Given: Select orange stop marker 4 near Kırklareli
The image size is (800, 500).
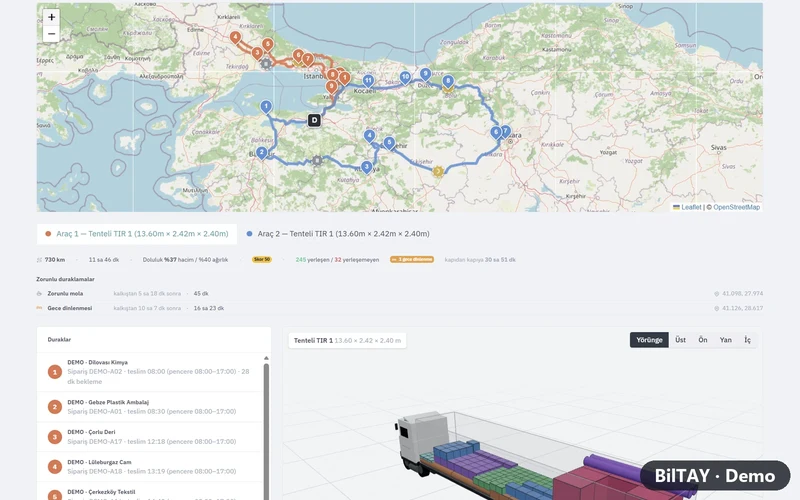Looking at the screenshot, I should click(235, 38).
